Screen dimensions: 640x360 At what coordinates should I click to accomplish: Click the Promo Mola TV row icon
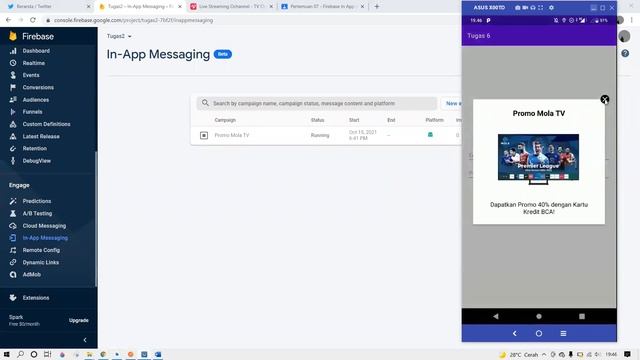(204, 135)
